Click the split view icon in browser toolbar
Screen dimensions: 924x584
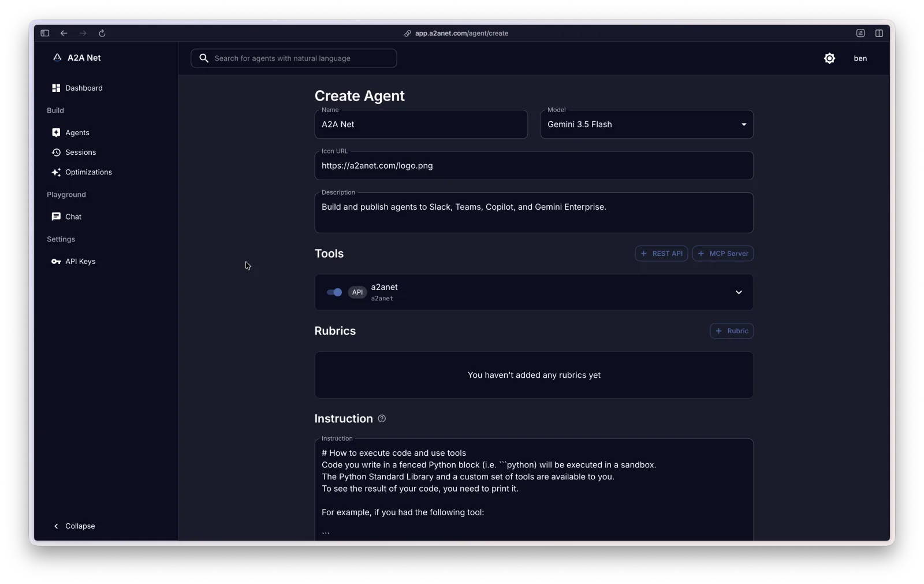click(879, 33)
